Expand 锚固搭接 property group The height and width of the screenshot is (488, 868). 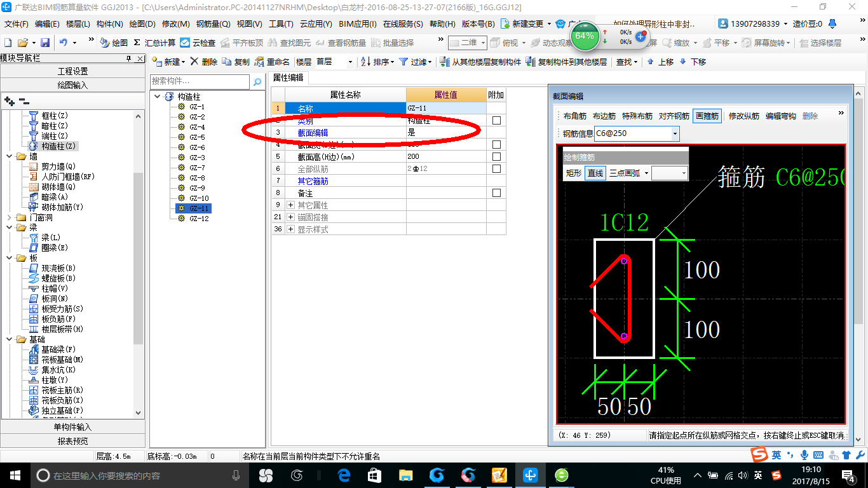pos(291,217)
